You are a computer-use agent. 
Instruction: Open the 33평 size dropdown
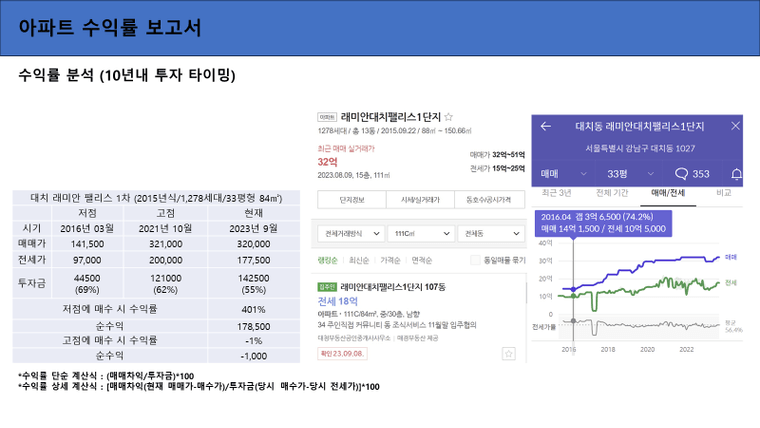[x=631, y=174]
